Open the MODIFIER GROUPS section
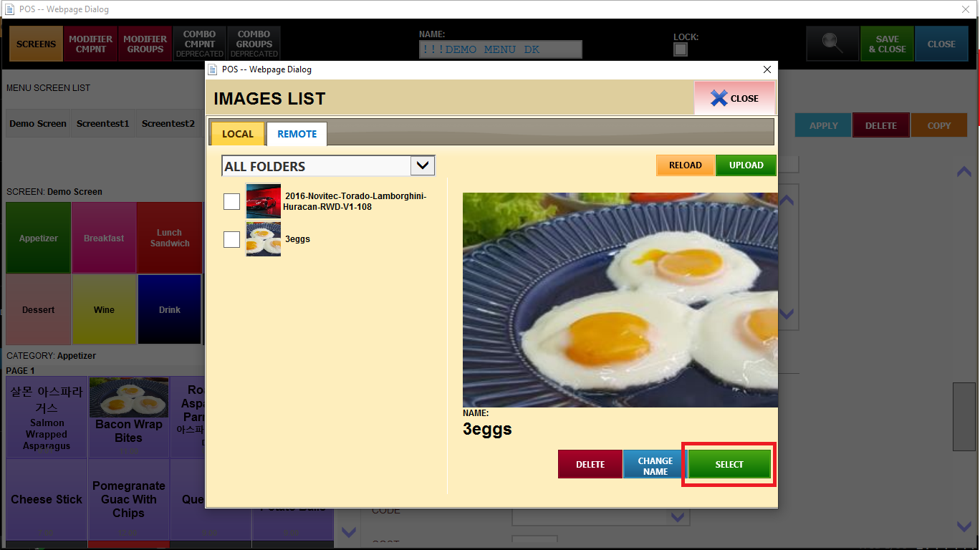 [145, 44]
